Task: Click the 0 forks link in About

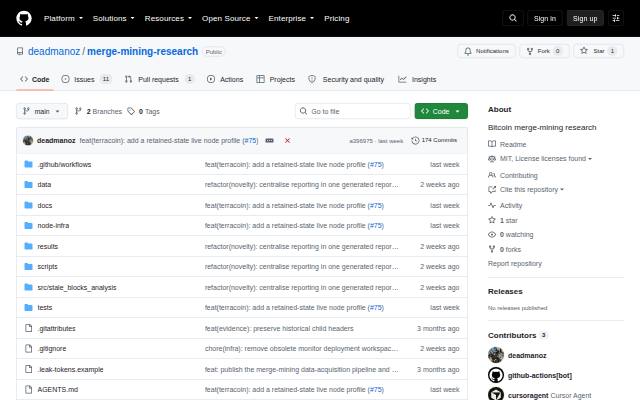Action: pyautogui.click(x=504, y=249)
